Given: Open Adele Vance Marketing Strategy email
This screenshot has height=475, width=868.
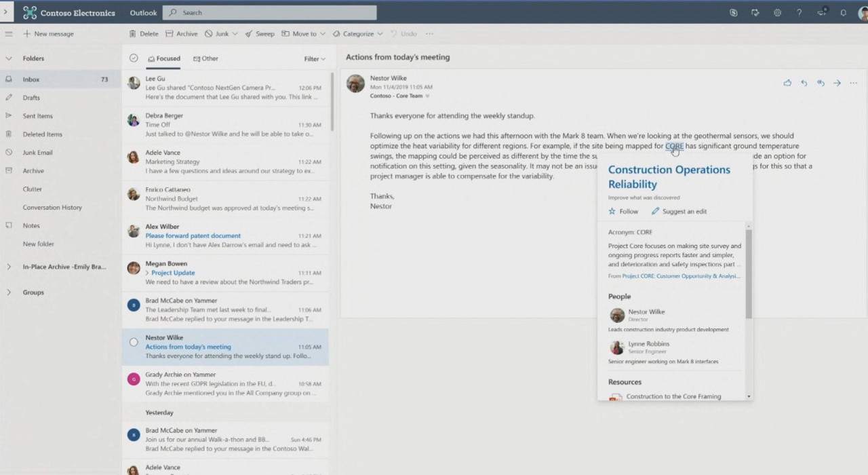Looking at the screenshot, I should pos(225,161).
